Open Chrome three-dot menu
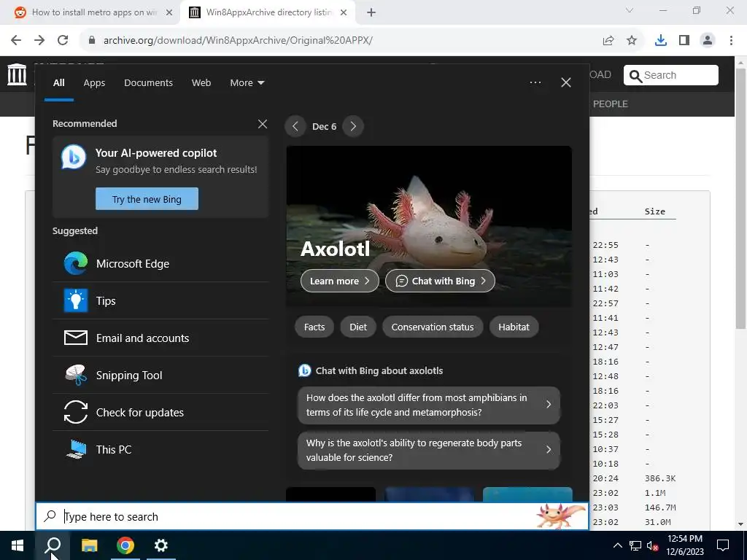 (731, 41)
